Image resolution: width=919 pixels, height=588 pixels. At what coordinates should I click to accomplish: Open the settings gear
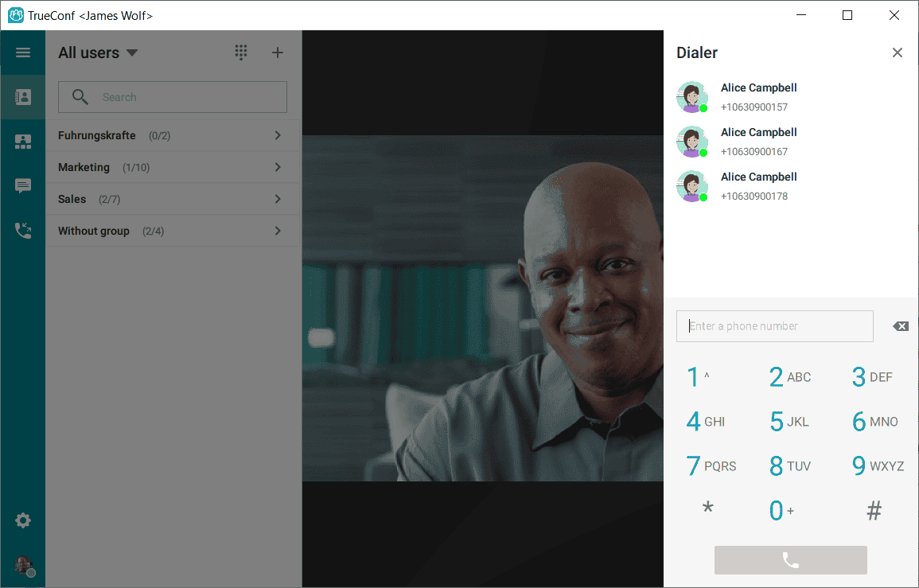pyautogui.click(x=23, y=520)
